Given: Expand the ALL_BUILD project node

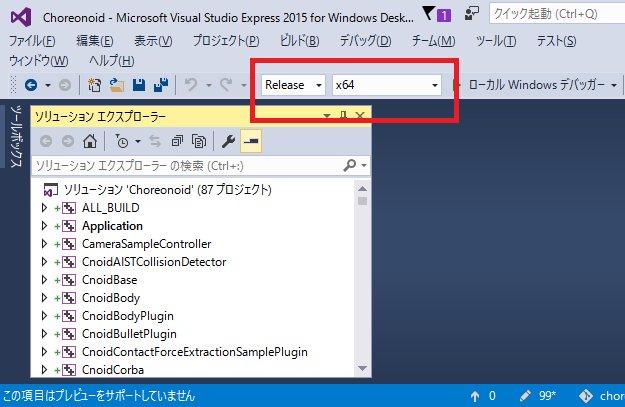Looking at the screenshot, I should point(44,208).
